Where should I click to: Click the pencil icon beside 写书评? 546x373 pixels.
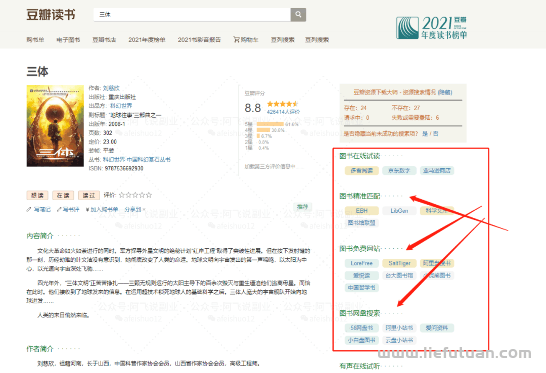coord(59,210)
